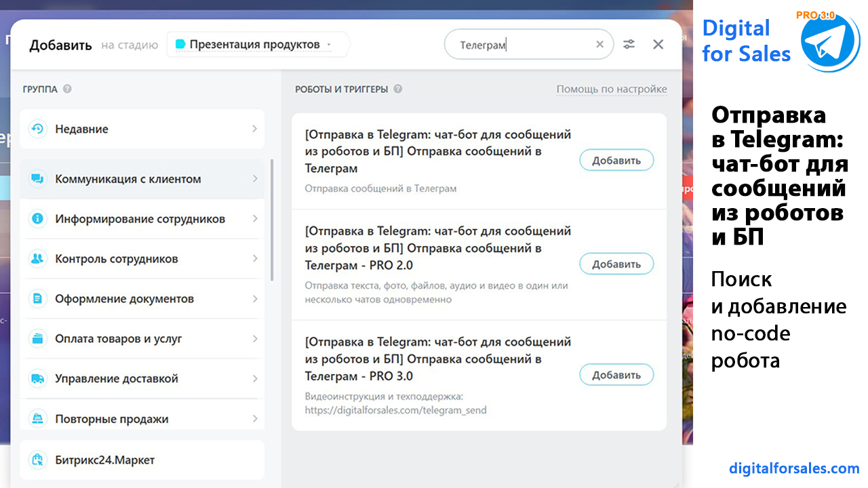Viewport: 868px width, 488px height.
Task: Click the Информирование сотрудников info icon
Action: tap(37, 219)
